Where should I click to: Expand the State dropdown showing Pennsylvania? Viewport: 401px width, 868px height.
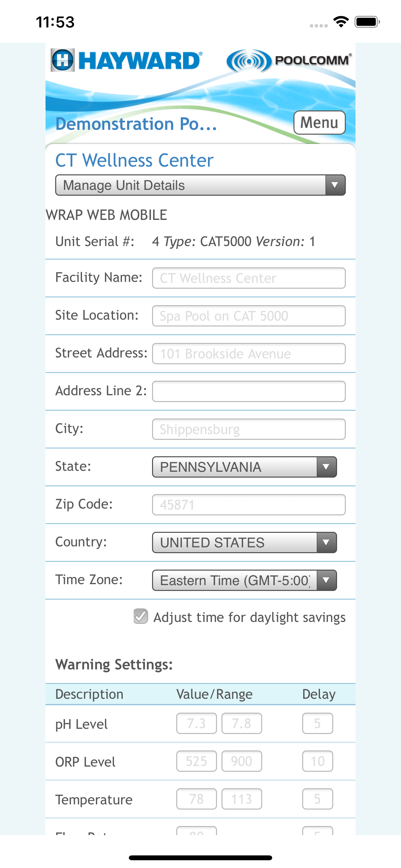click(x=244, y=467)
